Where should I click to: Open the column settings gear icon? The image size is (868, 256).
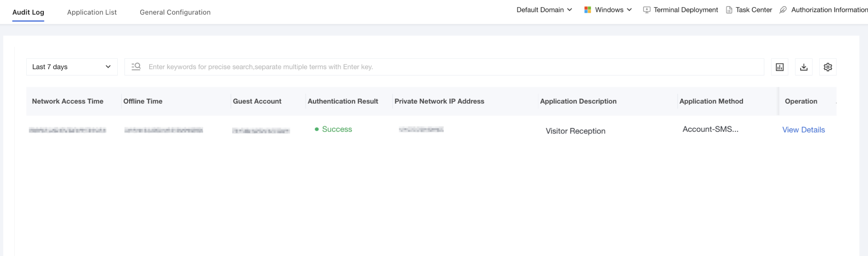828,67
